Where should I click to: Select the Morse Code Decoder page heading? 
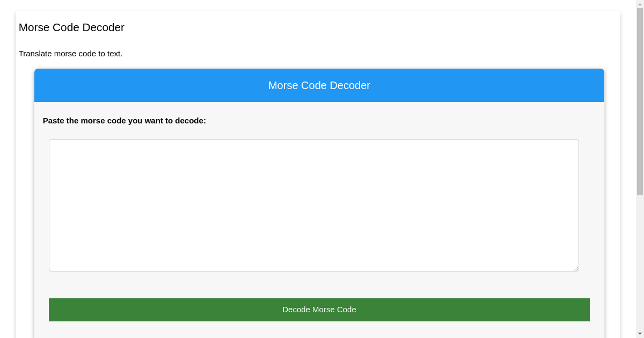(x=71, y=27)
